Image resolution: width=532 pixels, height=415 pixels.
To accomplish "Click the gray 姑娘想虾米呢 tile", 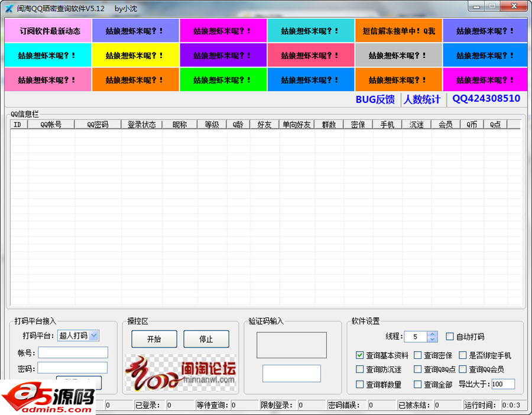I will (x=398, y=56).
